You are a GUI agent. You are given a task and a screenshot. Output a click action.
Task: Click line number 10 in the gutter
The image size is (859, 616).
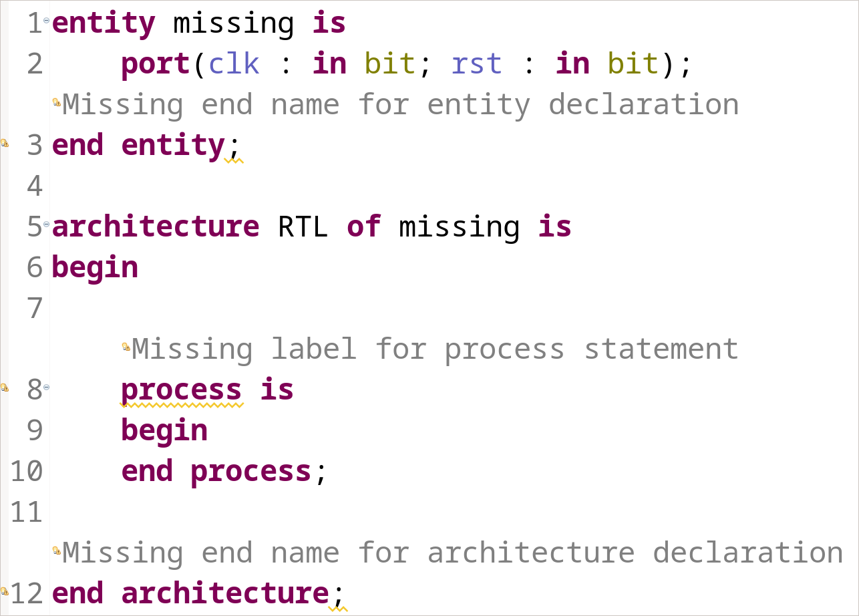pyautogui.click(x=26, y=472)
